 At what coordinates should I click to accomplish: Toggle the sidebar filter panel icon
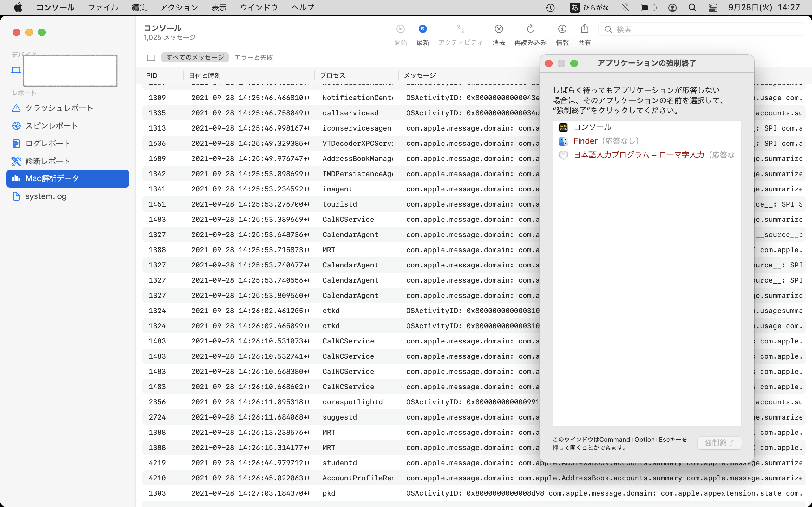[151, 58]
